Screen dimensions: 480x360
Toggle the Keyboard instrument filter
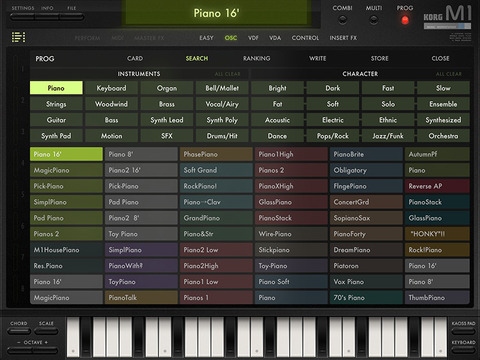pos(111,88)
